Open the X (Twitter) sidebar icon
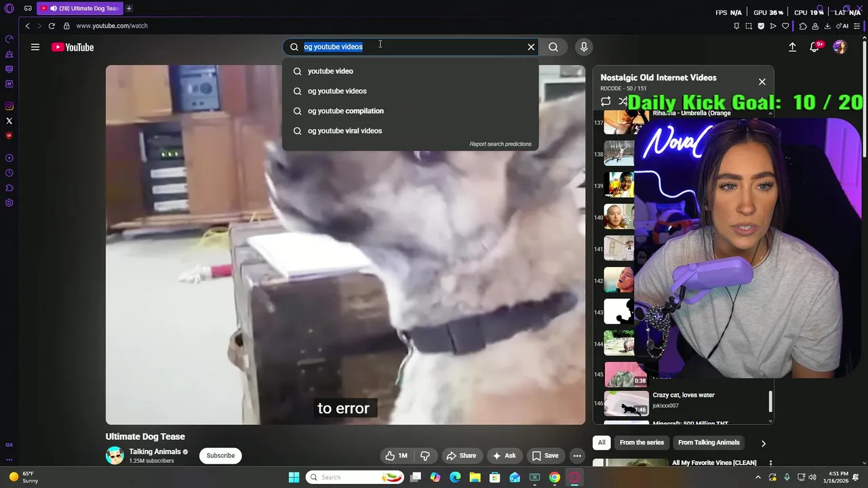The width and height of the screenshot is (868, 488). click(9, 121)
